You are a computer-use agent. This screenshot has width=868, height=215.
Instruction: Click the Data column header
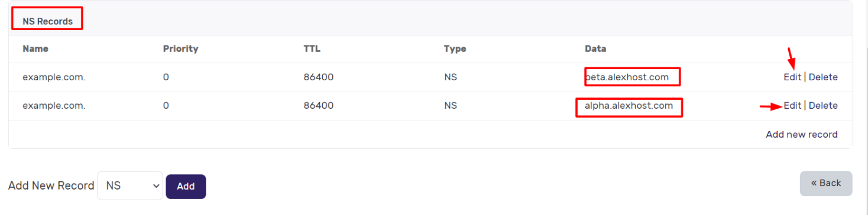[x=595, y=48]
